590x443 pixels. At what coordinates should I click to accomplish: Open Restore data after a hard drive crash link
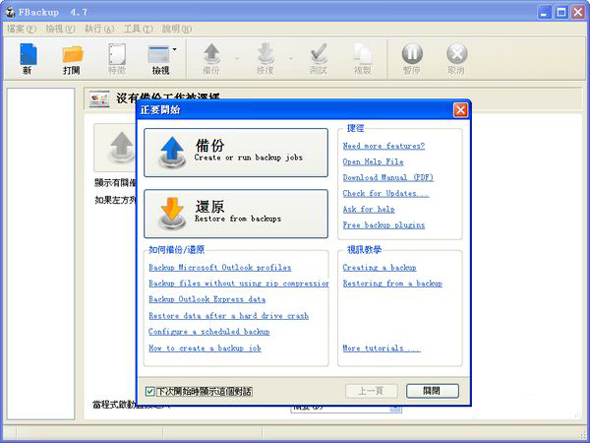228,315
